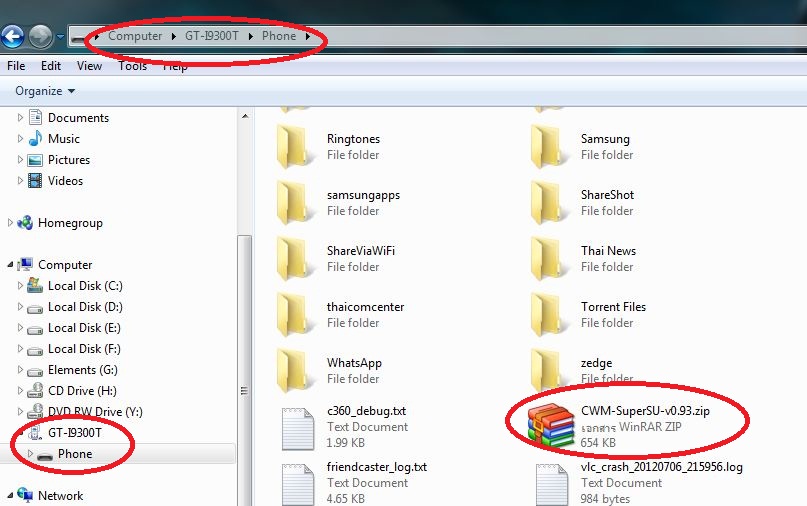The image size is (807, 506).
Task: Select the vlc_crash_20120706_215956.log file icon
Action: [x=551, y=484]
